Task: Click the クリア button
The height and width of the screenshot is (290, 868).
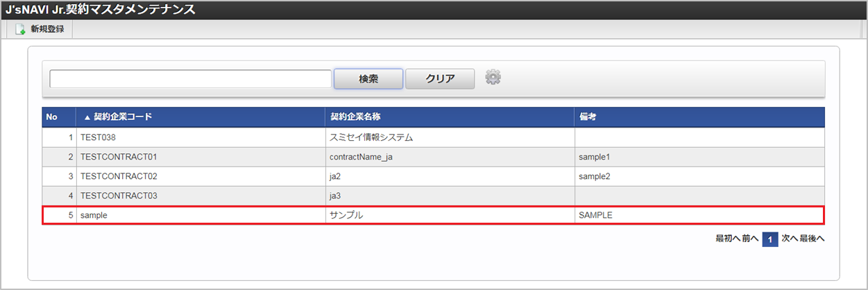Action: (x=440, y=79)
